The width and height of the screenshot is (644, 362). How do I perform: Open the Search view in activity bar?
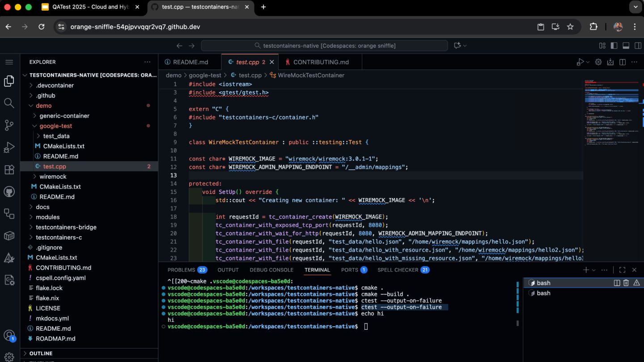tap(9, 103)
